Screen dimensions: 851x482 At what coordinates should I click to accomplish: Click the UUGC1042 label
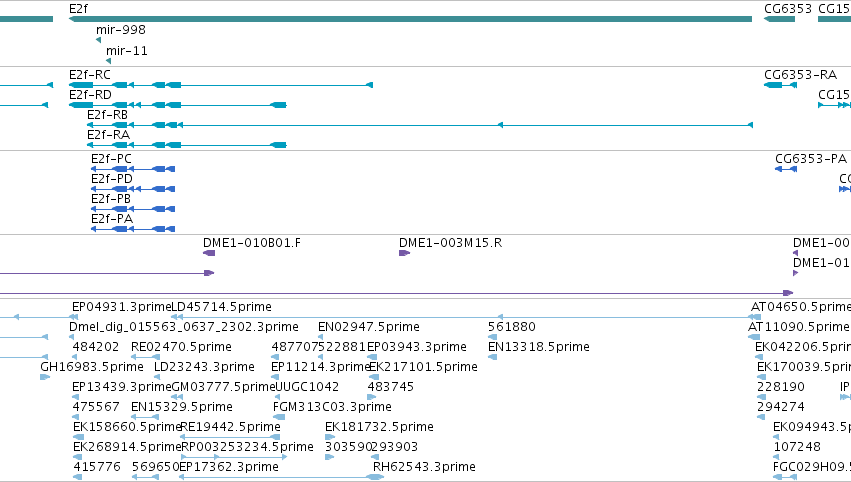[307, 387]
